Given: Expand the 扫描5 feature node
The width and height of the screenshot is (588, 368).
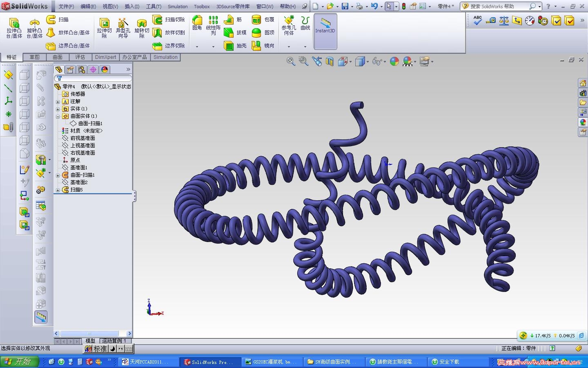Looking at the screenshot, I should pos(58,190).
